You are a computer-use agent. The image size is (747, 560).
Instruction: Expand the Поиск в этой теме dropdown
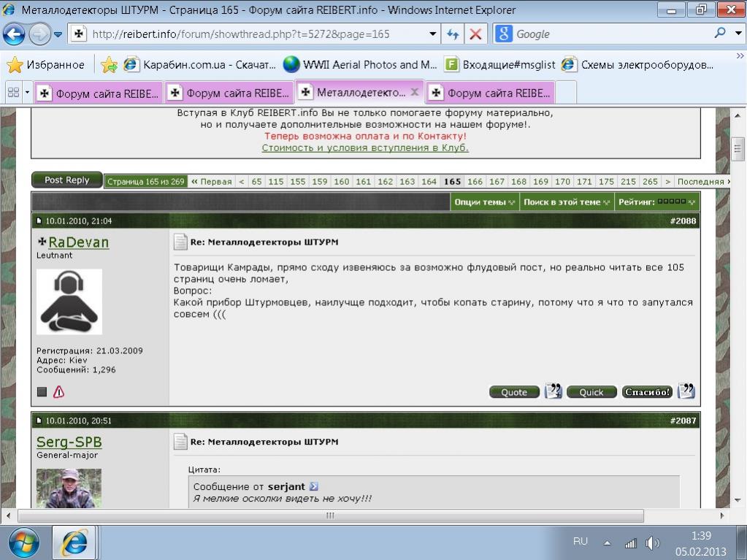(x=566, y=202)
